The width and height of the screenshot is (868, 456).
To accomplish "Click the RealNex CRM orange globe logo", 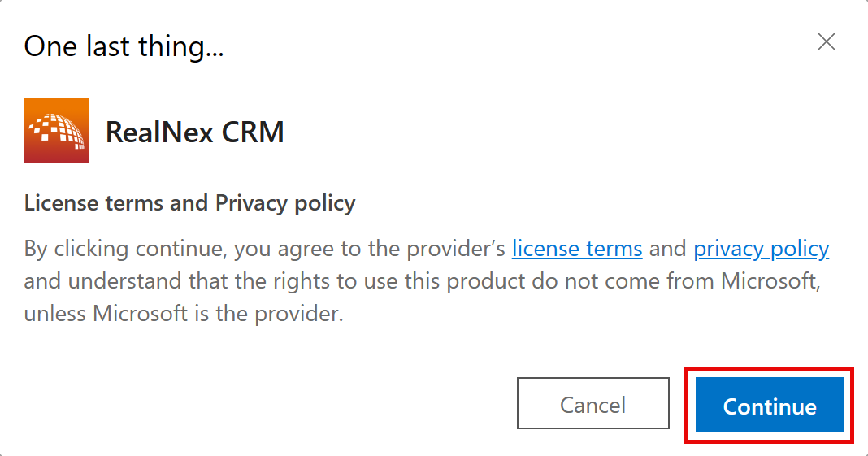I will pyautogui.click(x=56, y=130).
